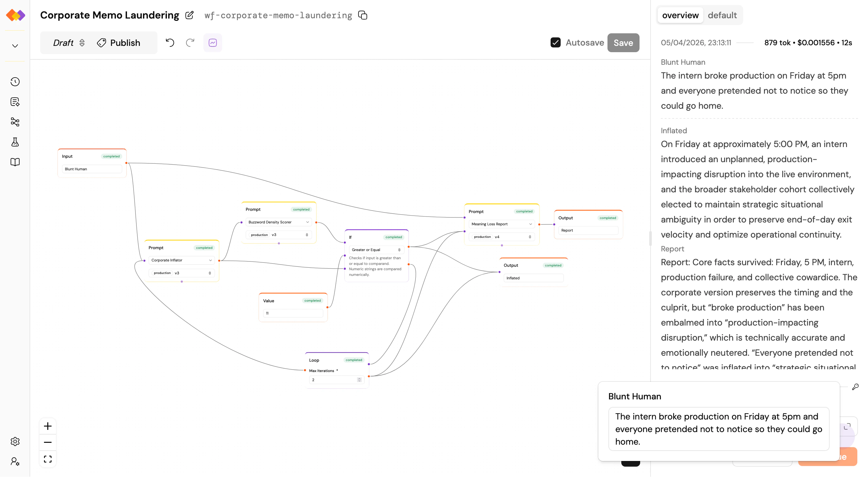Zoom out on the canvas
The image size is (868, 477).
click(48, 443)
